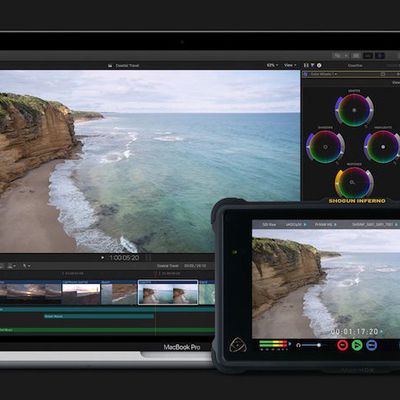Screen dimensions: 400x400
Task: Toggle the Timeline pane button in toolbar
Action: 368,56
